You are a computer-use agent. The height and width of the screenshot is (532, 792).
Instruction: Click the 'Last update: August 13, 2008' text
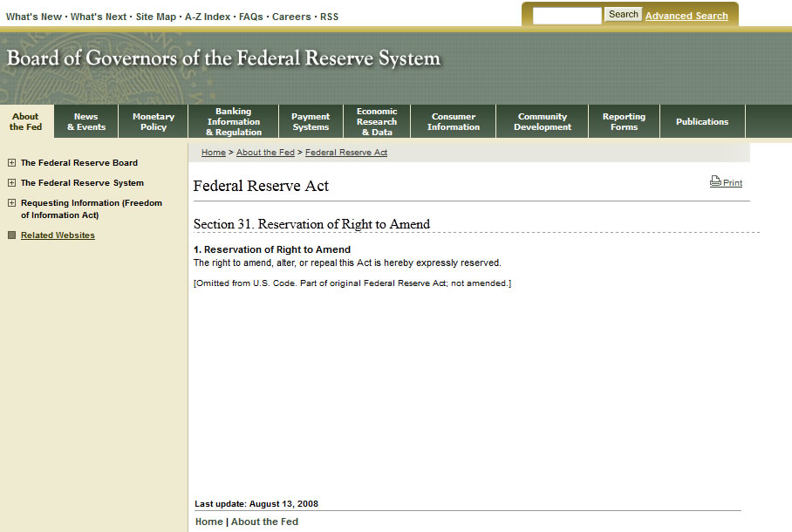click(x=256, y=504)
